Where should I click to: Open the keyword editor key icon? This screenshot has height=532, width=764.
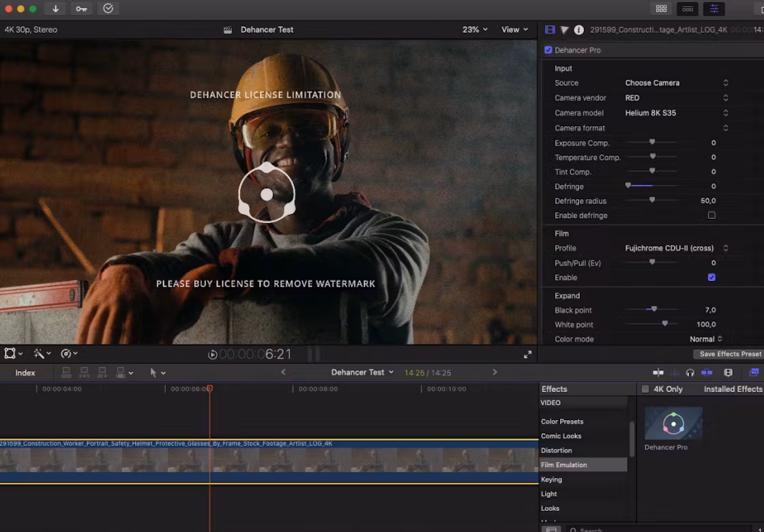81,9
